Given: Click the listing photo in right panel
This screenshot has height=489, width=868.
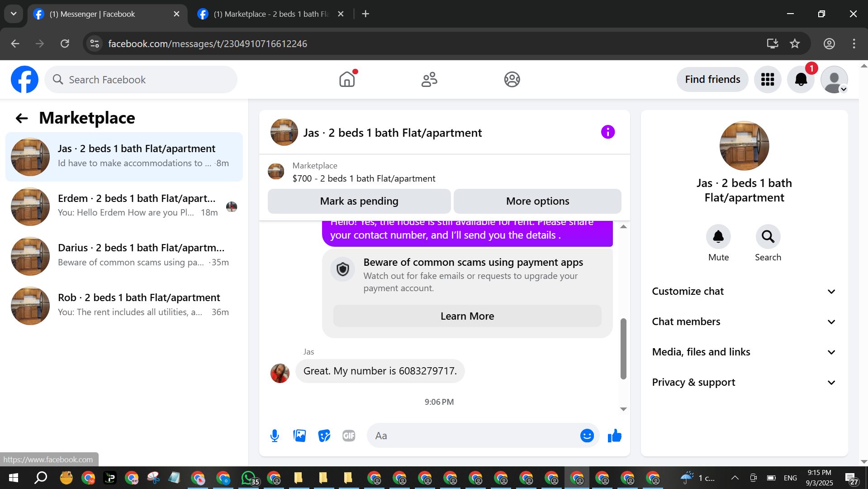Looking at the screenshot, I should (x=744, y=146).
